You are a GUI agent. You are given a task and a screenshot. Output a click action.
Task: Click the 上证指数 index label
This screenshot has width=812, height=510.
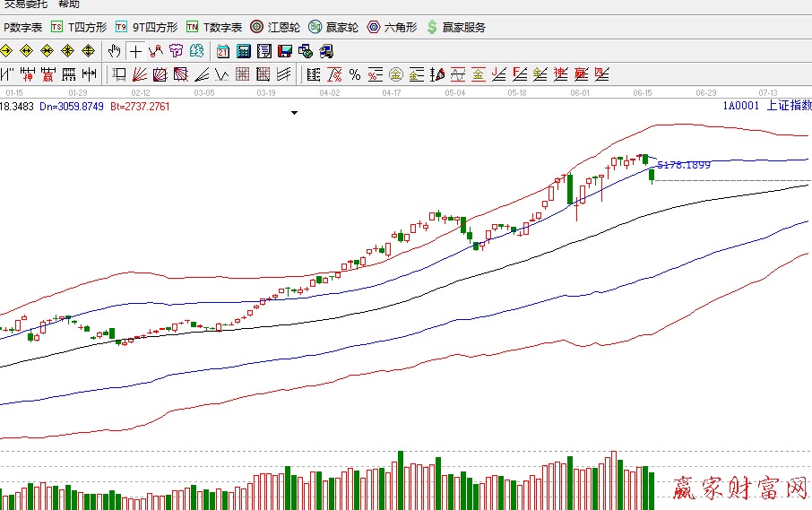tap(789, 106)
